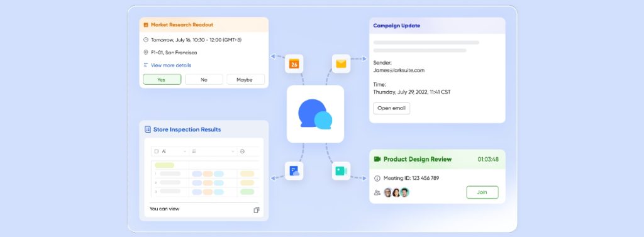Click the participants icon in Product Design Review
This screenshot has height=237, width=644.
tap(377, 192)
